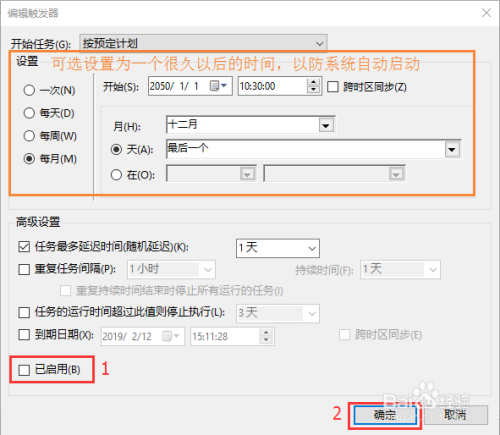
Task: Tick the 跨时区同步(Z) checkbox
Action: pyautogui.click(x=333, y=87)
